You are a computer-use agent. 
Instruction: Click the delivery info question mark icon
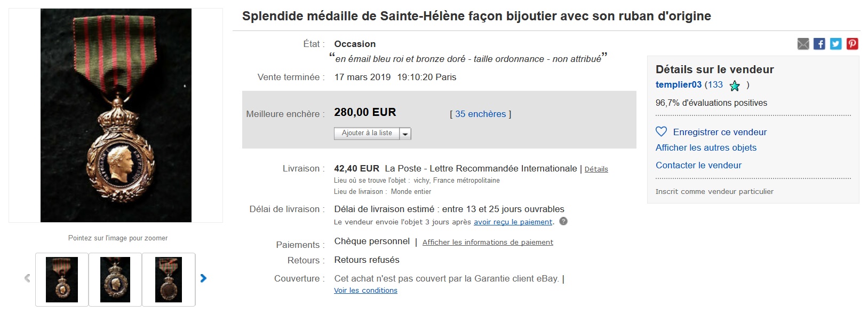(x=563, y=221)
